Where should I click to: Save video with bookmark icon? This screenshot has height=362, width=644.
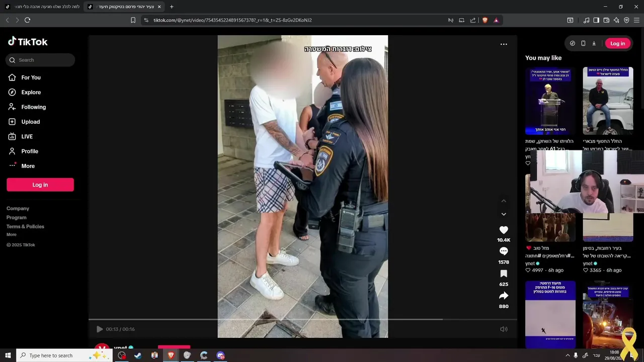pyautogui.click(x=504, y=274)
